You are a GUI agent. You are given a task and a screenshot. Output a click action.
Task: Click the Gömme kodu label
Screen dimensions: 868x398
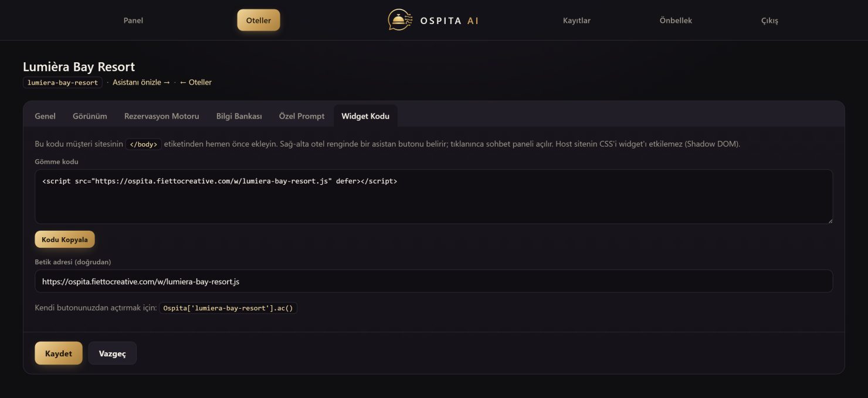coord(57,161)
